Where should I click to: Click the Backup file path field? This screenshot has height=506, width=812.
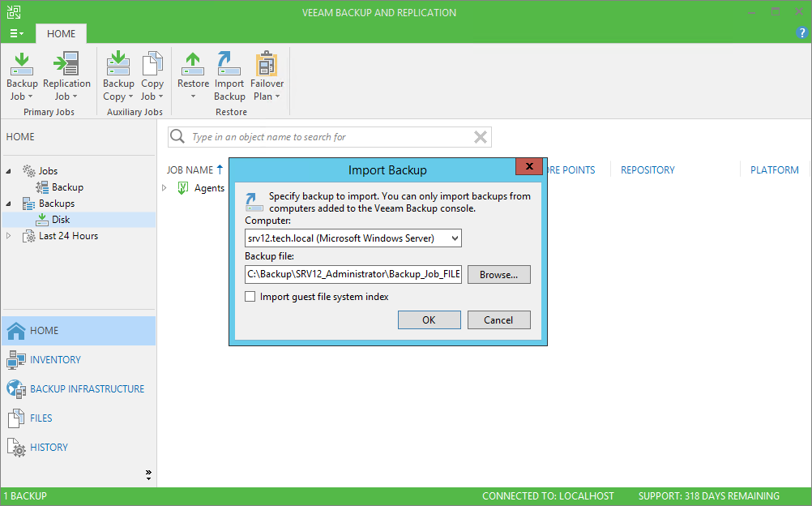click(353, 274)
